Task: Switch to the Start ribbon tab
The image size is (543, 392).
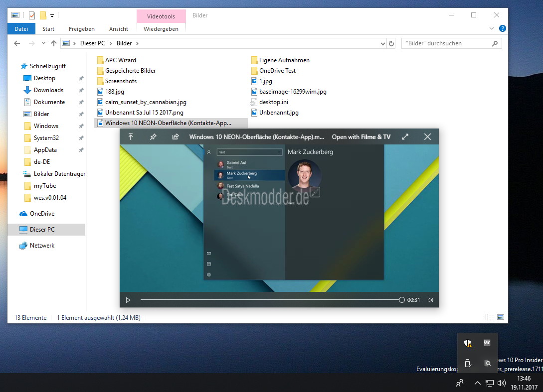Action: (48, 29)
